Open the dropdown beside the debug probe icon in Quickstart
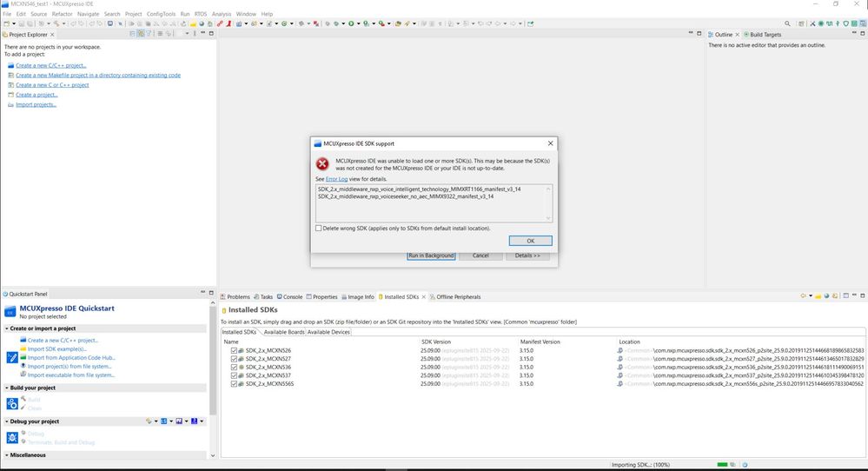868x471 pixels. [x=156, y=421]
